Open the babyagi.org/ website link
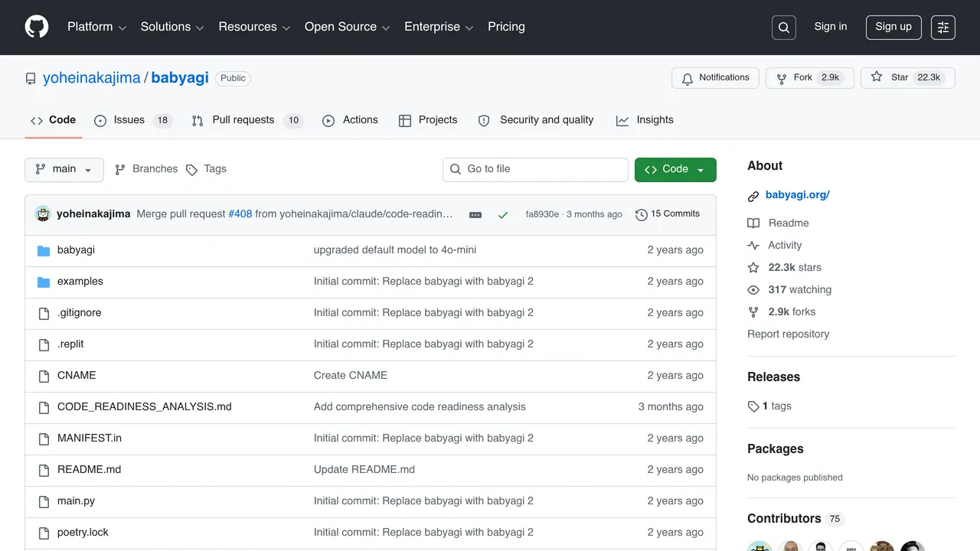 tap(798, 195)
